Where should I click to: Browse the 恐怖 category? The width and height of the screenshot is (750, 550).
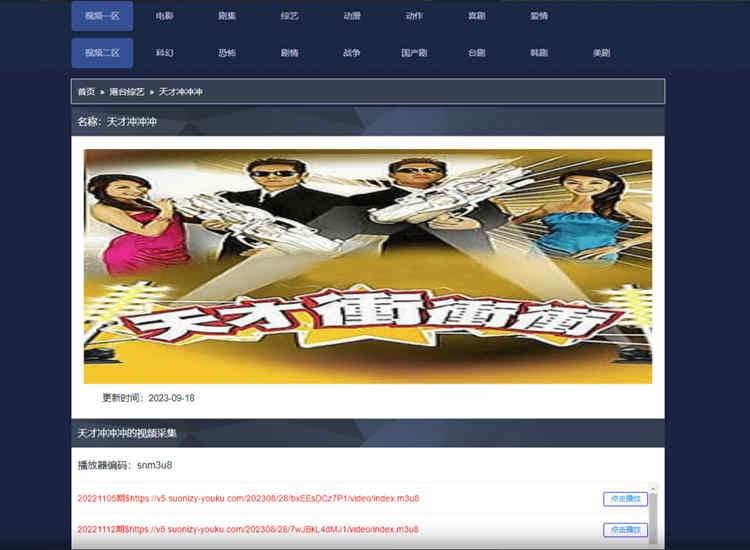227,53
